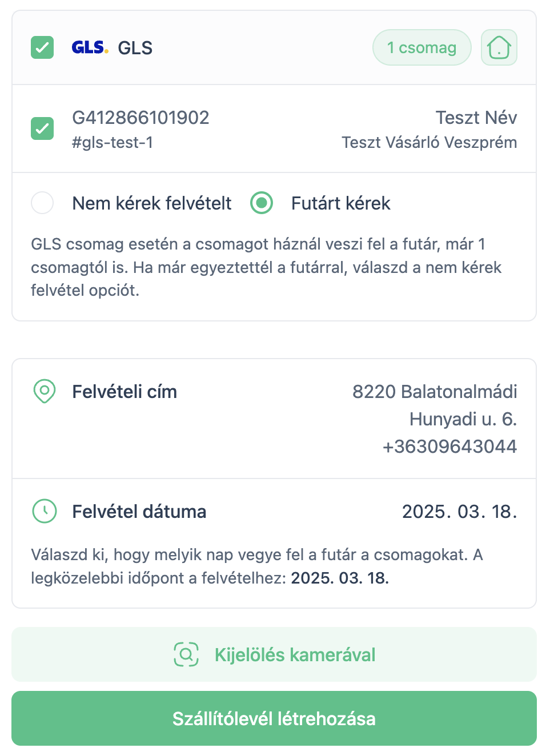Click the phone number +36309643044
The width and height of the screenshot is (546, 756).
pos(449,447)
